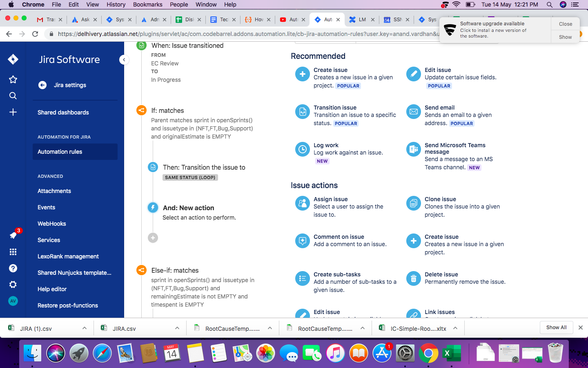Screen dimensions: 588x368
Task: Open Jira search from the left rail
Action: (13, 96)
